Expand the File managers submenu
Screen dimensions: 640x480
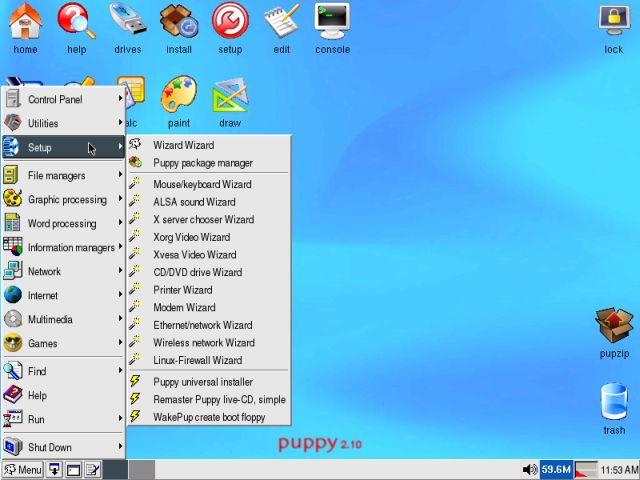click(63, 176)
